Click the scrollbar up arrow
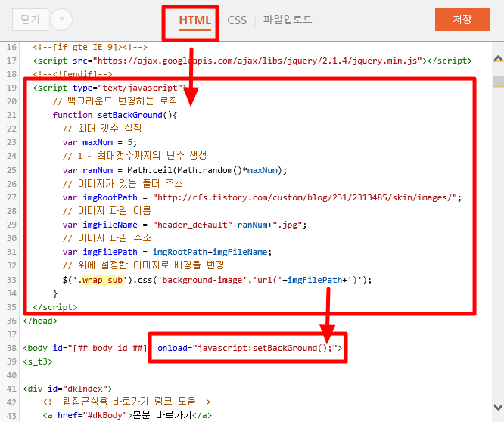 click(498, 58)
